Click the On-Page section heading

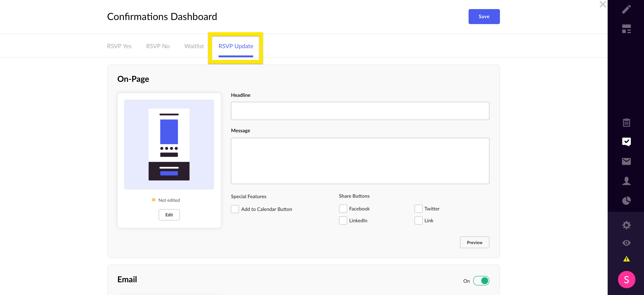tap(133, 79)
